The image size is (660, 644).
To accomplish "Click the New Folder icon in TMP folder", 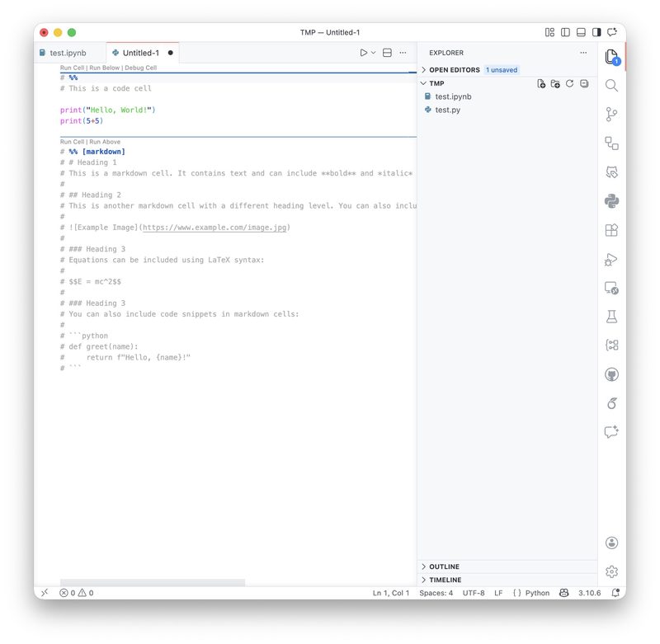I will 555,84.
